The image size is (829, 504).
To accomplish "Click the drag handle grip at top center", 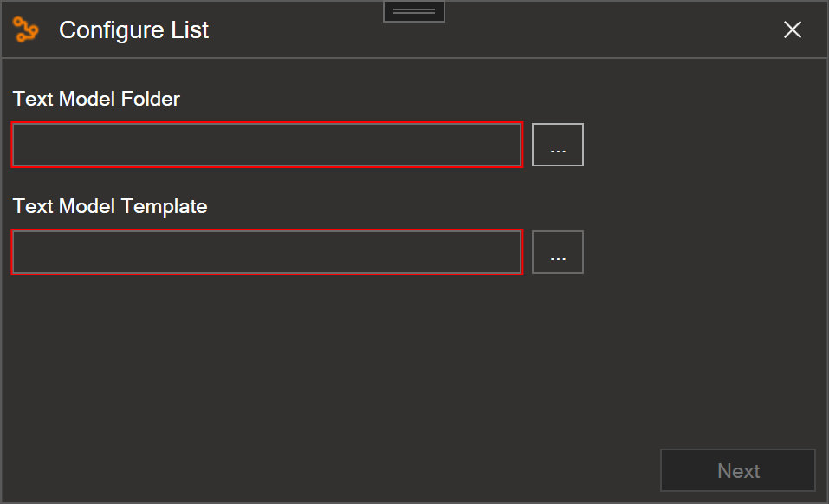I will tap(414, 11).
